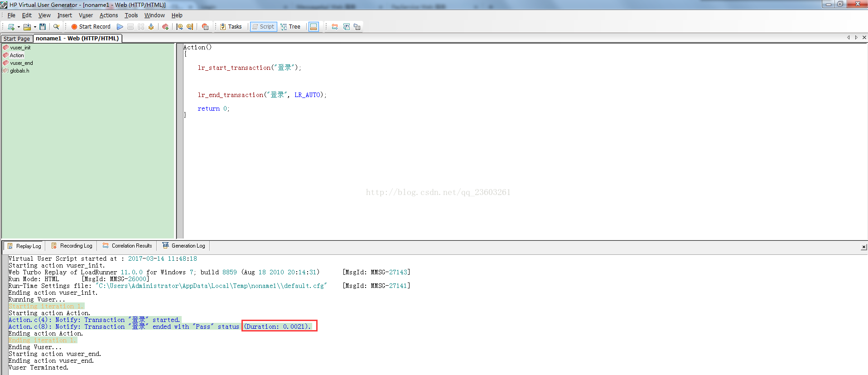The height and width of the screenshot is (375, 868).
Task: Click the Open Script folder icon
Action: coord(27,27)
